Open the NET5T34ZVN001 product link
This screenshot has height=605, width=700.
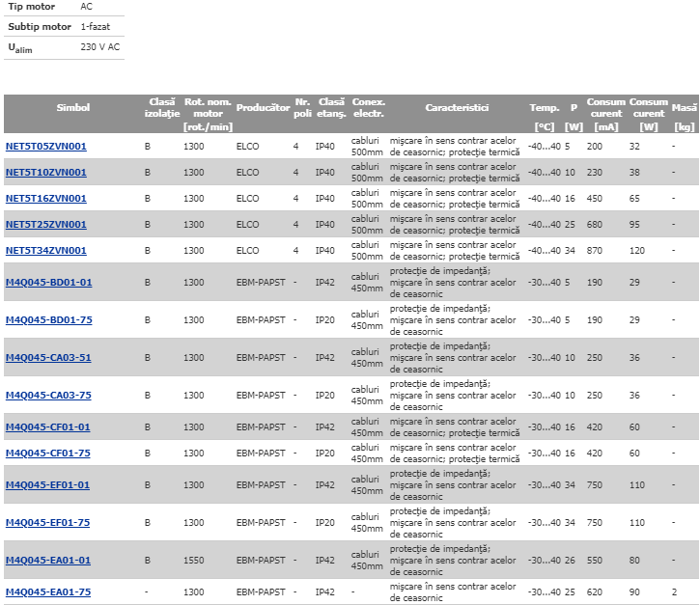(x=46, y=251)
